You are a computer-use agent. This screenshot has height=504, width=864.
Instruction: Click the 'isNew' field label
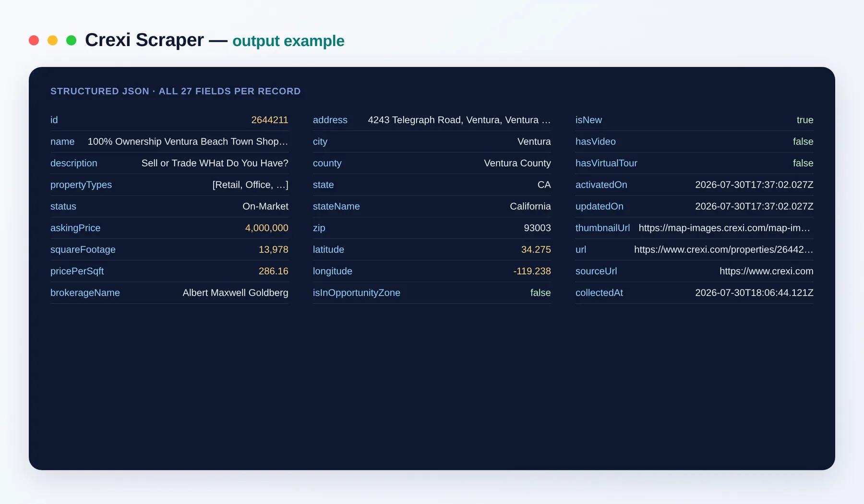click(x=588, y=120)
